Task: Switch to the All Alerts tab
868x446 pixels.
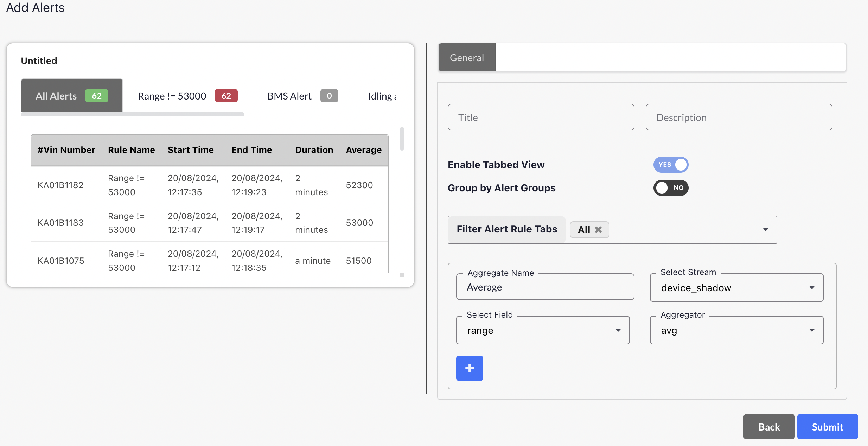Action: (x=72, y=96)
